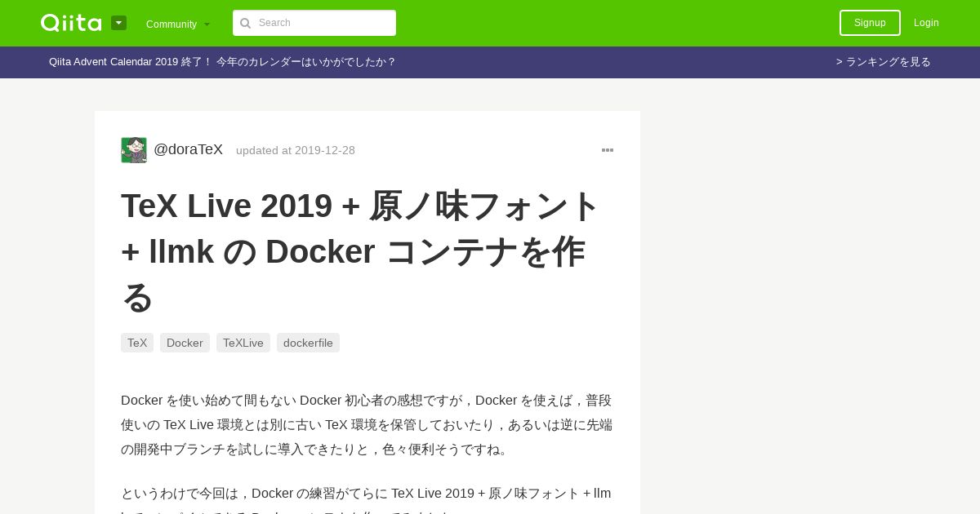The height and width of the screenshot is (514, 980).
Task: Open the Qiita Advent Calendar 2019 announcement
Action: point(222,62)
